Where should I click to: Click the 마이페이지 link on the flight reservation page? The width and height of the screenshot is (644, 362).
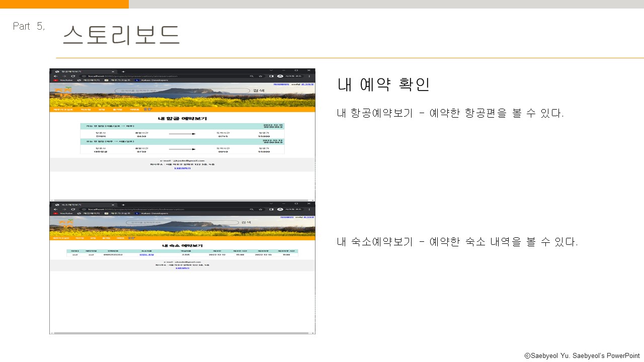[x=281, y=84]
